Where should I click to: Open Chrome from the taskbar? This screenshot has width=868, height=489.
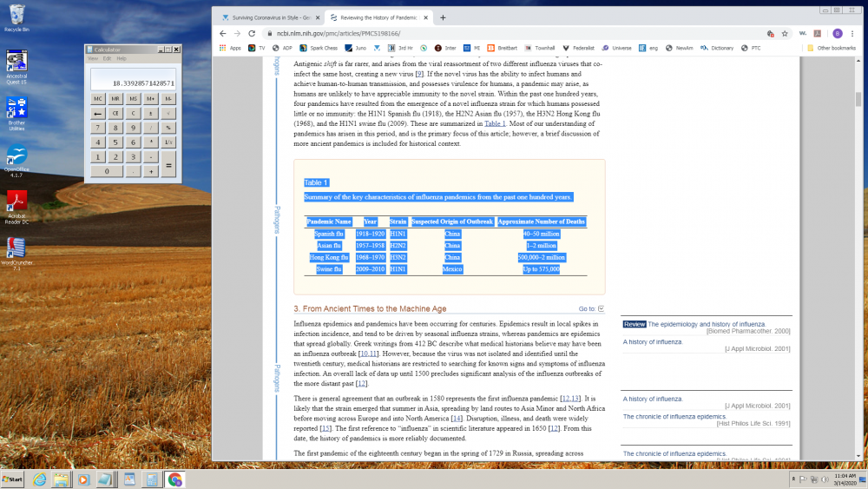point(174,479)
